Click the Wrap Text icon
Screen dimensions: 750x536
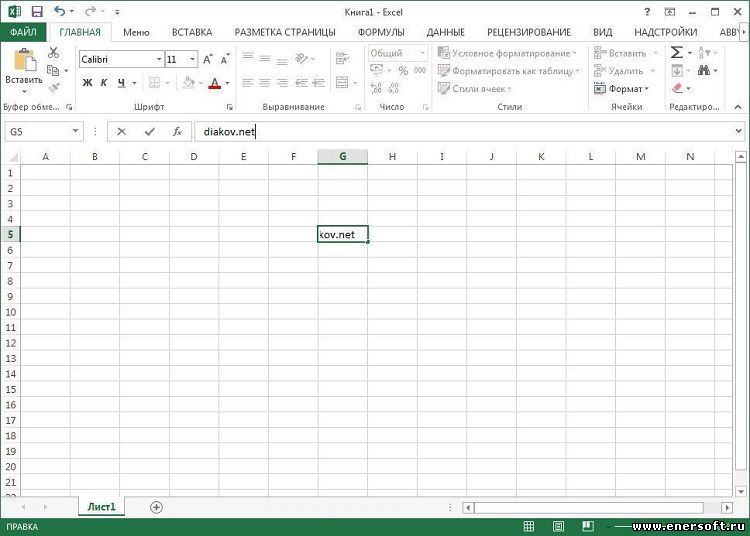coord(342,58)
